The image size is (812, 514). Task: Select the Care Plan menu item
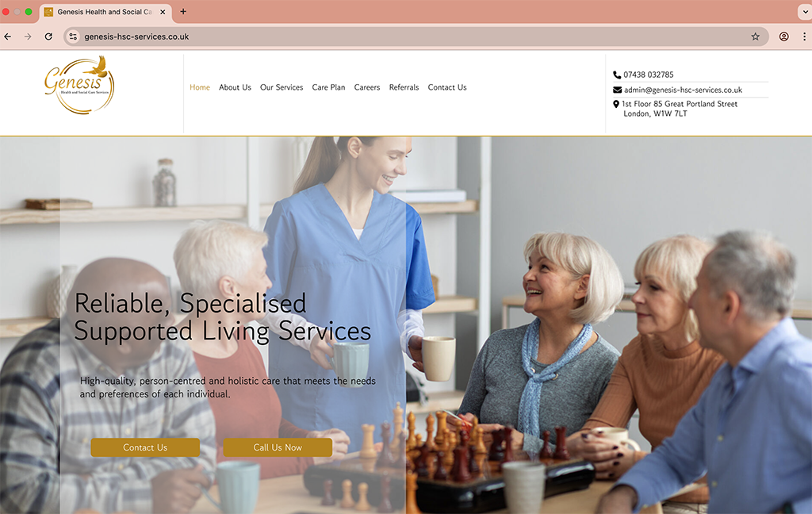pos(329,87)
